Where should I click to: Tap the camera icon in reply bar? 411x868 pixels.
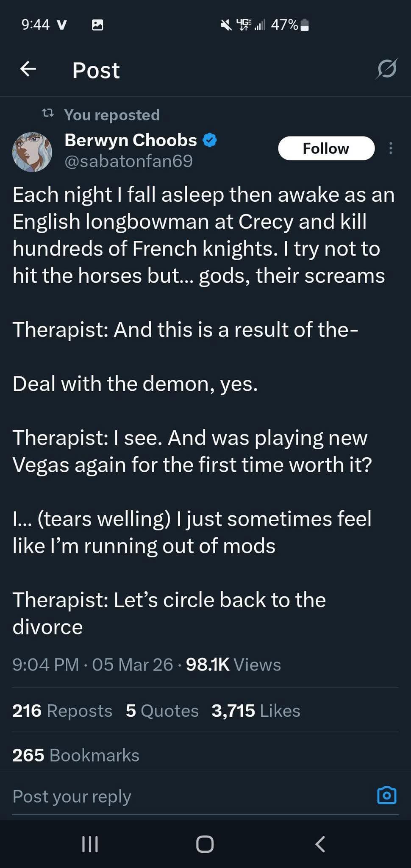(386, 796)
